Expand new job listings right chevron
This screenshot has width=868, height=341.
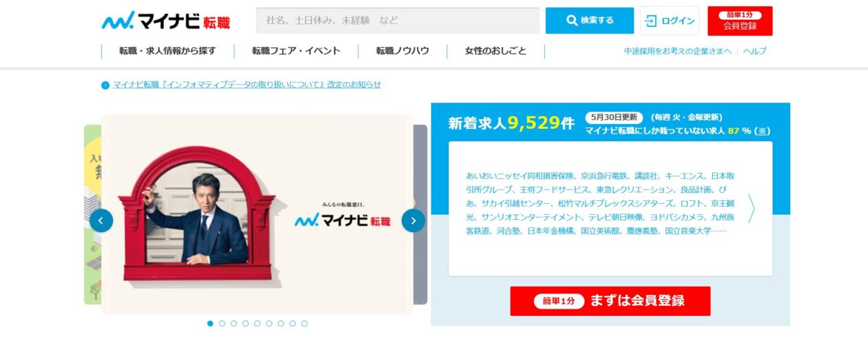752,208
